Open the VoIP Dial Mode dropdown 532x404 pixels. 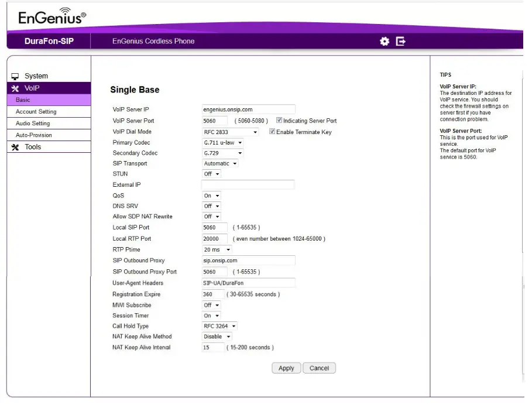tap(231, 131)
